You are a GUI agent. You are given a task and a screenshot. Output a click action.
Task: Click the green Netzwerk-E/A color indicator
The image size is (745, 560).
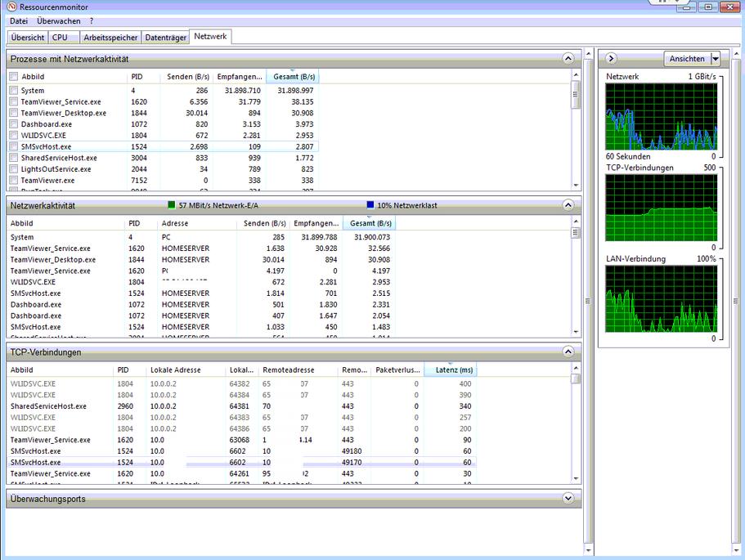point(172,205)
